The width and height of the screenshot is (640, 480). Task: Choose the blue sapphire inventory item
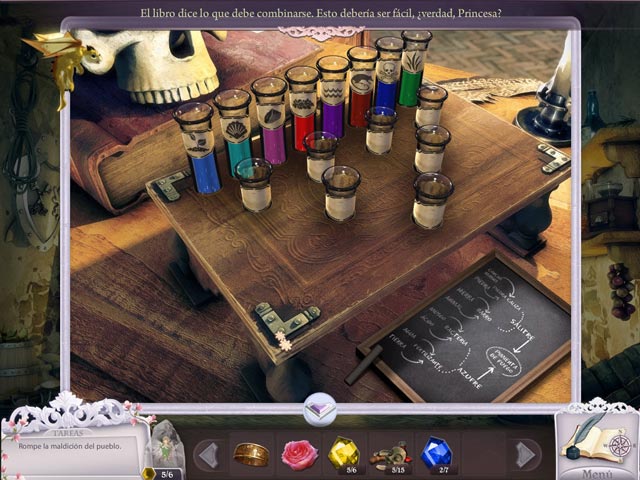point(436,453)
